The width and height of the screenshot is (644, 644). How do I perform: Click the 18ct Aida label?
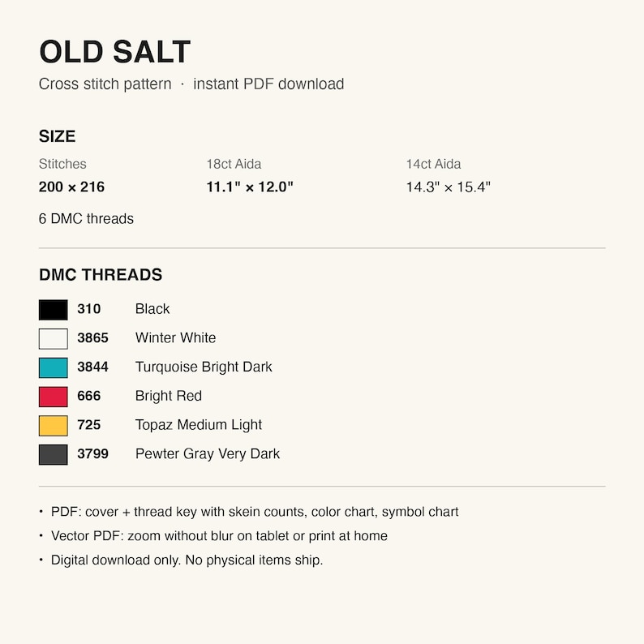click(234, 165)
